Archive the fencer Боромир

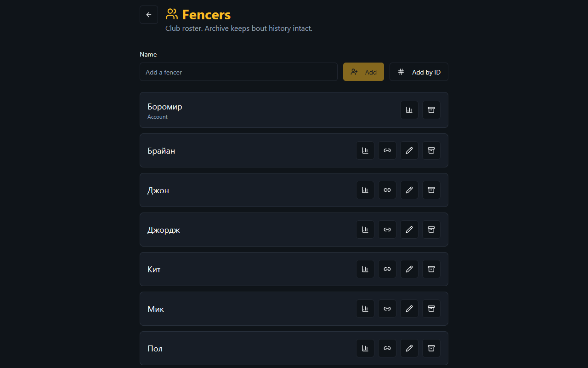(x=431, y=110)
